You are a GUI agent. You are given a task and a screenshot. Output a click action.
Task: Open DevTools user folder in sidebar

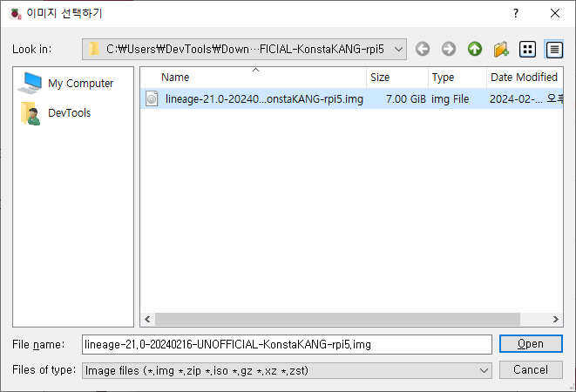(x=56, y=113)
